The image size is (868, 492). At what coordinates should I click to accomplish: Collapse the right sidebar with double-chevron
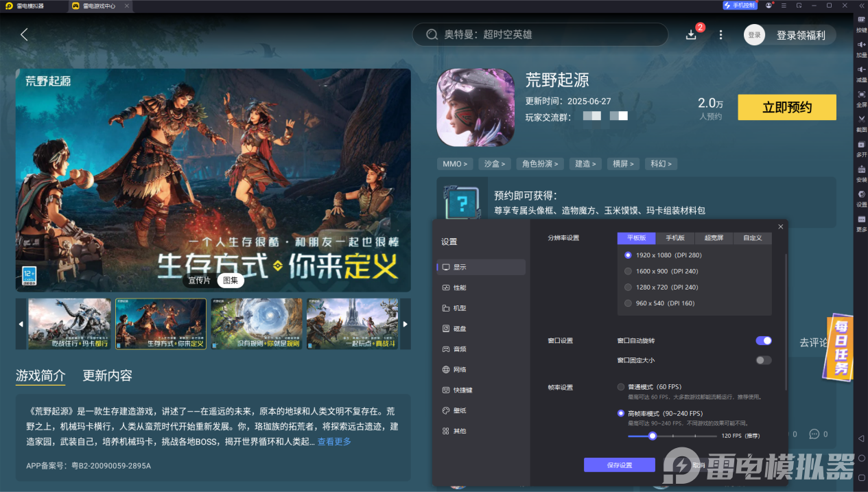pos(861,5)
